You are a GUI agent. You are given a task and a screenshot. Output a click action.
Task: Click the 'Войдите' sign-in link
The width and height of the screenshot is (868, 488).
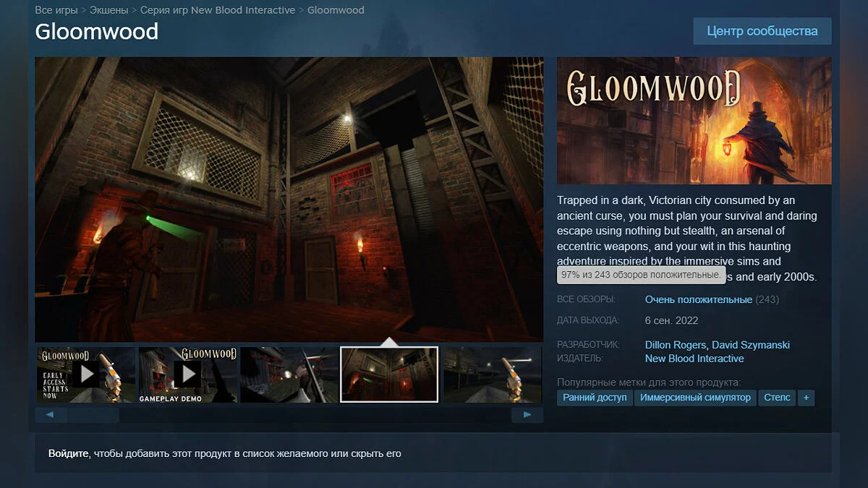[69, 454]
